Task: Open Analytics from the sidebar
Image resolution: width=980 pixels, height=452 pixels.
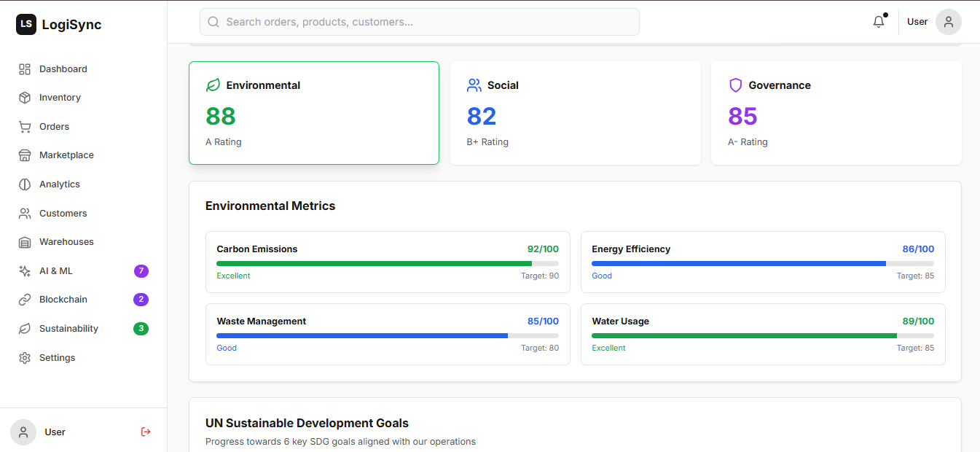Action: pos(84,184)
